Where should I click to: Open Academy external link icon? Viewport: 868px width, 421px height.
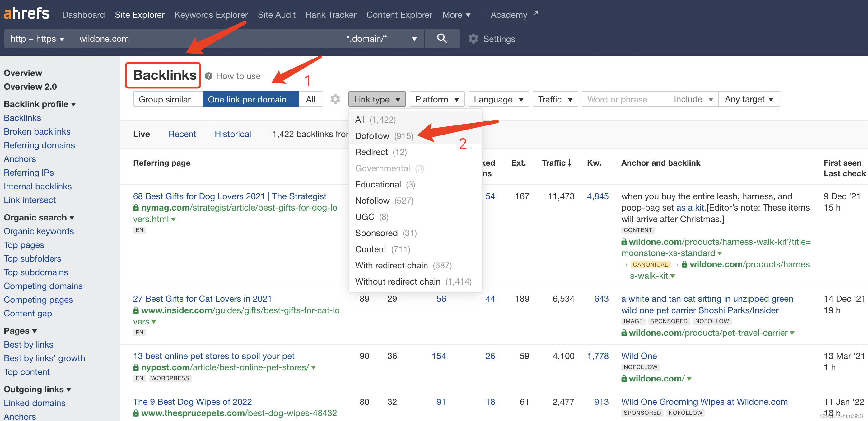pos(534,15)
